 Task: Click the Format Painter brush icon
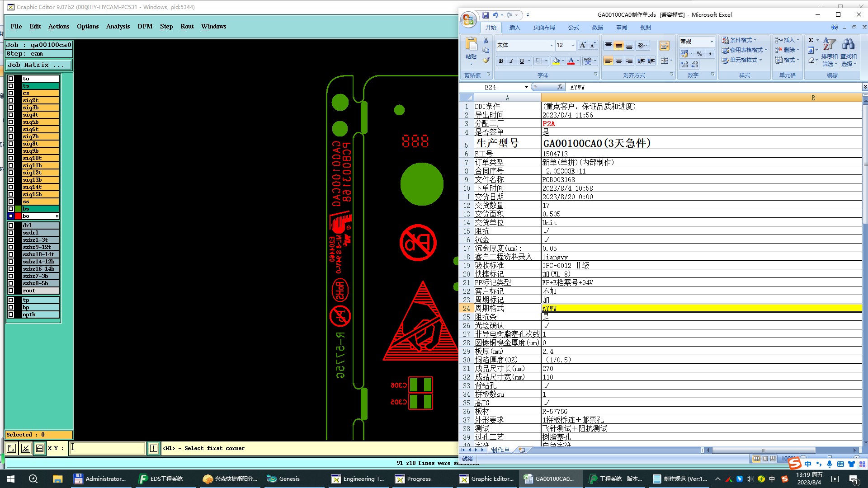(486, 60)
